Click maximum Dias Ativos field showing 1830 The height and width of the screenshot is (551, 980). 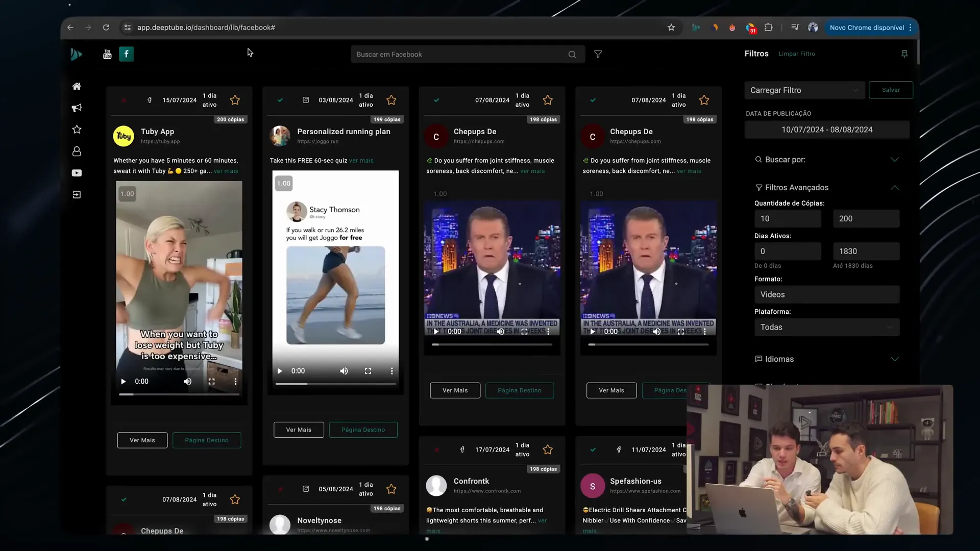(x=866, y=251)
